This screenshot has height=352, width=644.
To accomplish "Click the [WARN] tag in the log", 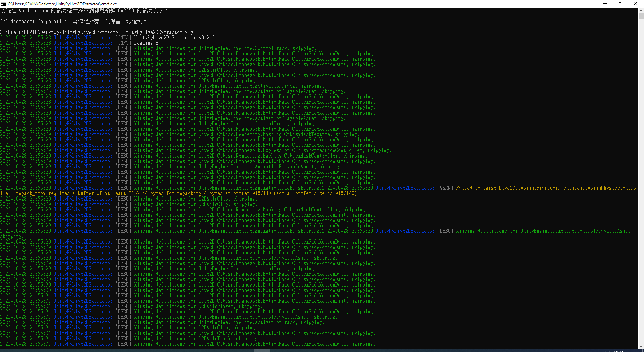I will click(445, 188).
